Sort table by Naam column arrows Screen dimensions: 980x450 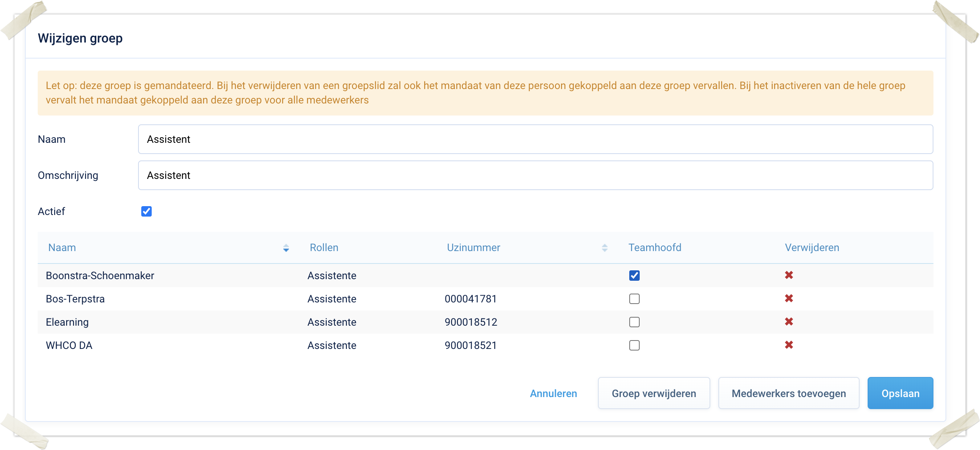(286, 248)
